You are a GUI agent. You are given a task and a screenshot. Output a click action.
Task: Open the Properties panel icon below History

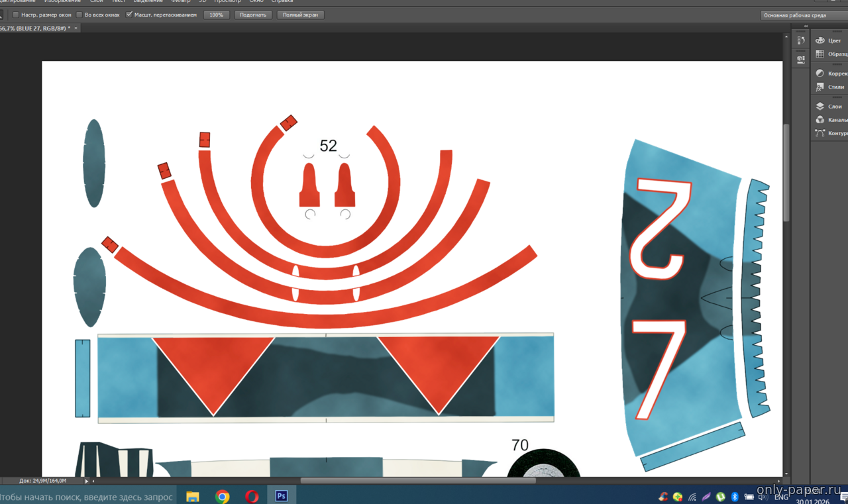[800, 58]
